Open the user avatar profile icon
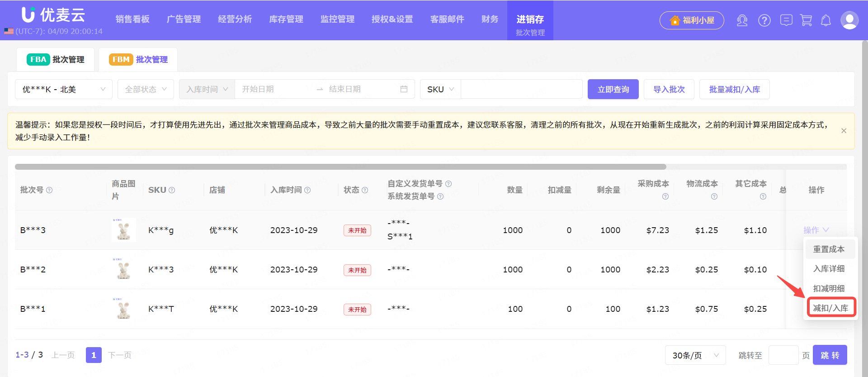868x377 pixels. coord(849,20)
